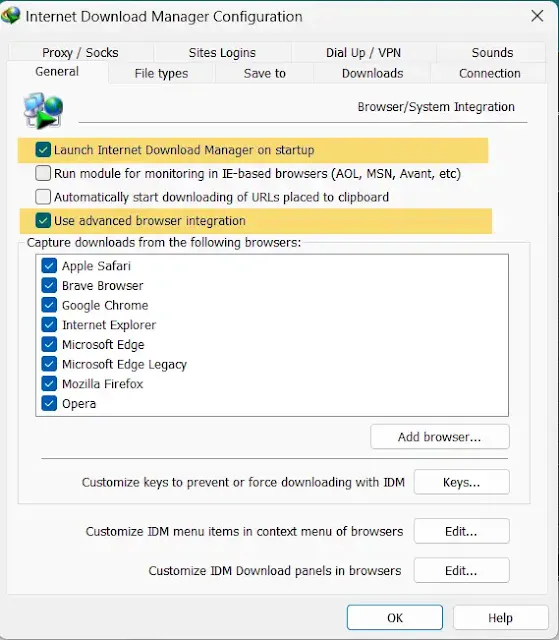Open the Sounds tab
Screen dimensions: 559x640
492,52
